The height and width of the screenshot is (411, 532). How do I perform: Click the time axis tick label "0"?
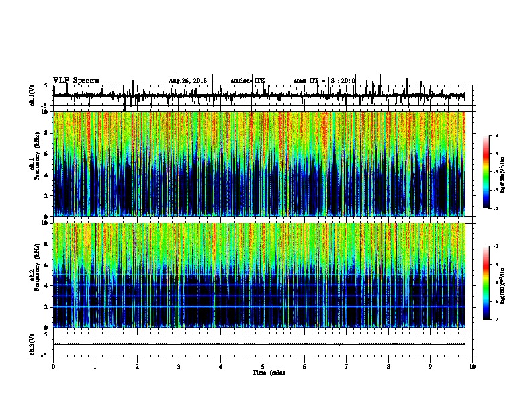click(x=53, y=367)
